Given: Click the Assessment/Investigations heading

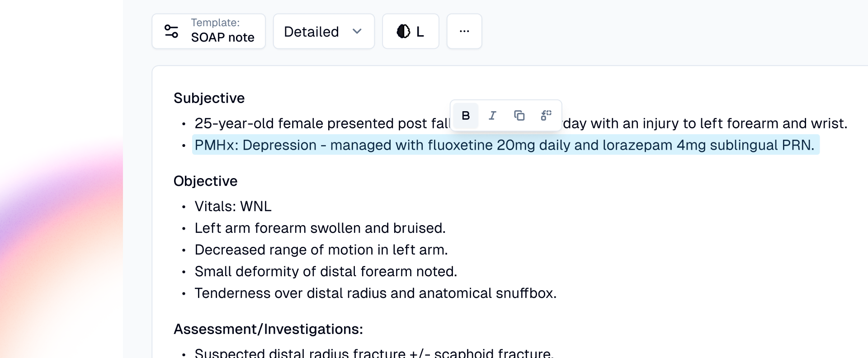Looking at the screenshot, I should coord(268,329).
